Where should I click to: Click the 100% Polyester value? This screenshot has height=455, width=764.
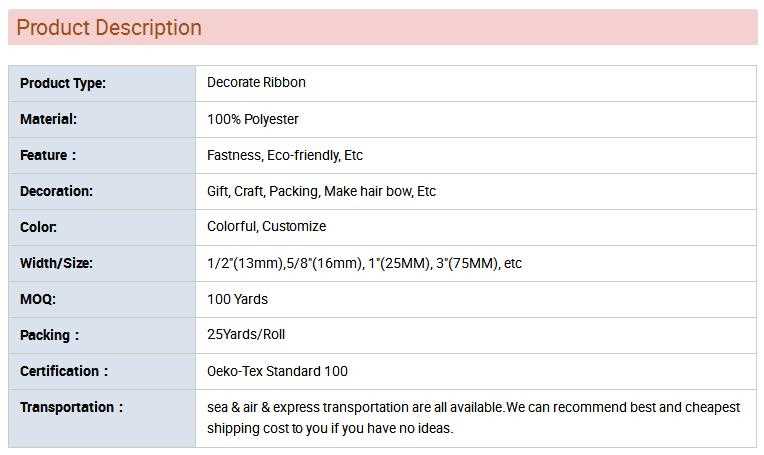(x=252, y=119)
